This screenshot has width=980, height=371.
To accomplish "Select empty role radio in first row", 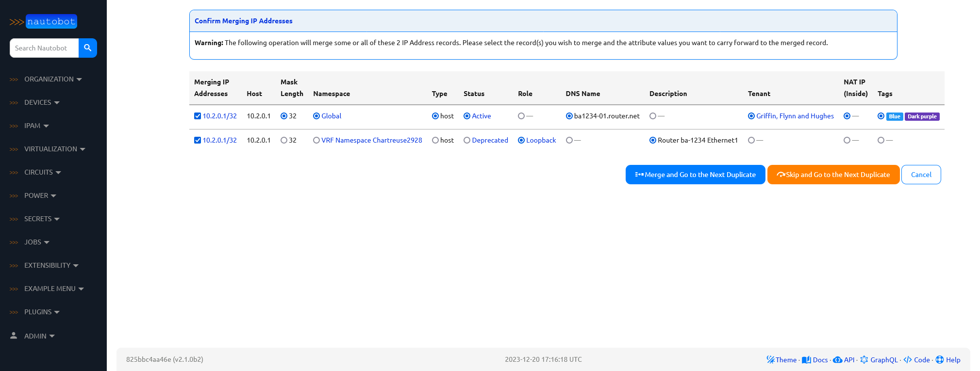I will click(x=521, y=116).
